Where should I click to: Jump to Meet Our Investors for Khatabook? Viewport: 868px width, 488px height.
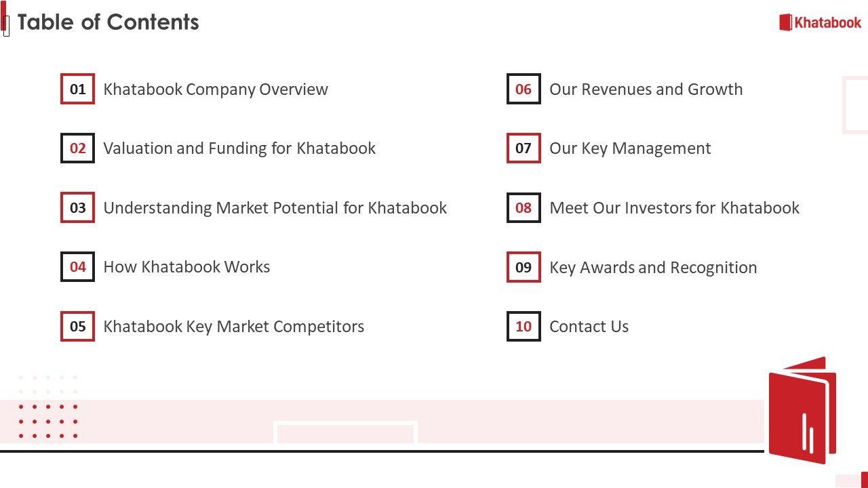[x=674, y=207]
